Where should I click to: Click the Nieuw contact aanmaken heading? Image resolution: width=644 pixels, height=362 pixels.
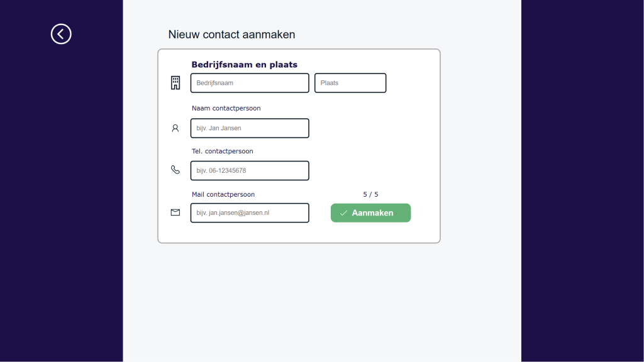(x=231, y=35)
